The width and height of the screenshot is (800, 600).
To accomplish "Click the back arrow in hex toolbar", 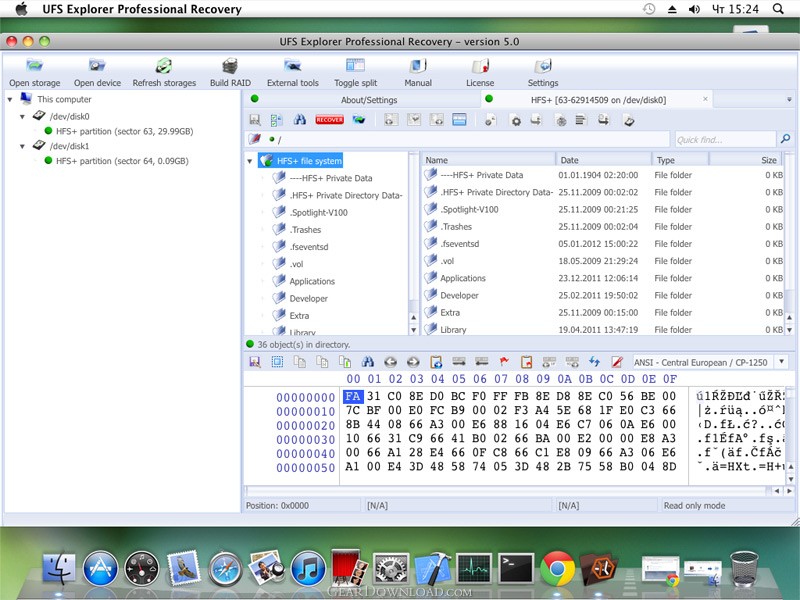I will point(390,362).
